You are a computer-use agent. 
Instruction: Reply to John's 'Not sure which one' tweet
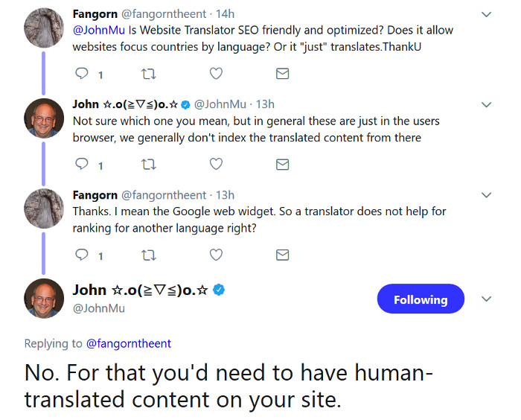pos(83,164)
